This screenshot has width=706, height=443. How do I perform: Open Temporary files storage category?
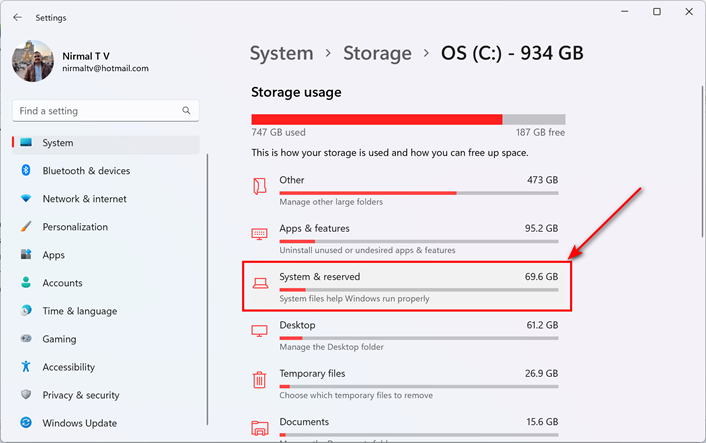[x=407, y=384]
